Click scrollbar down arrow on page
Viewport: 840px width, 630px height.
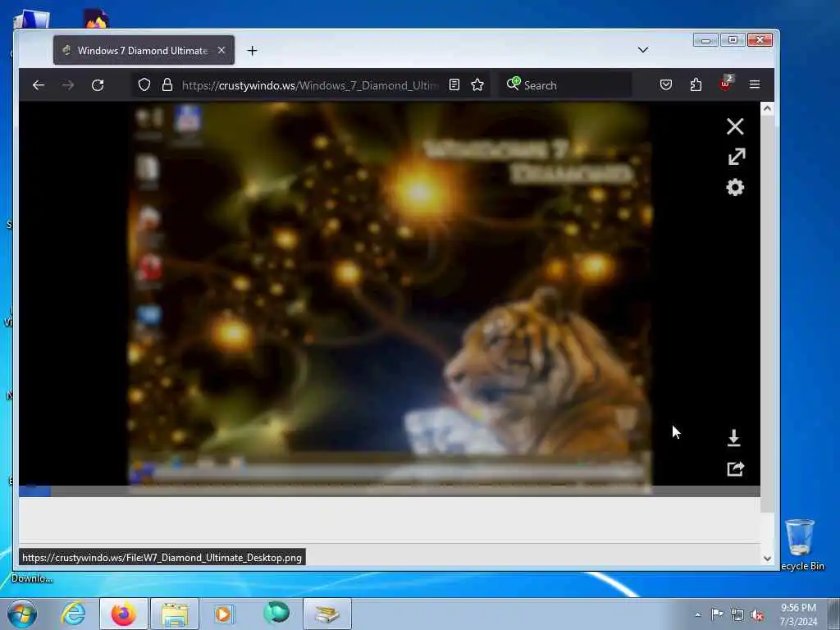pos(767,558)
